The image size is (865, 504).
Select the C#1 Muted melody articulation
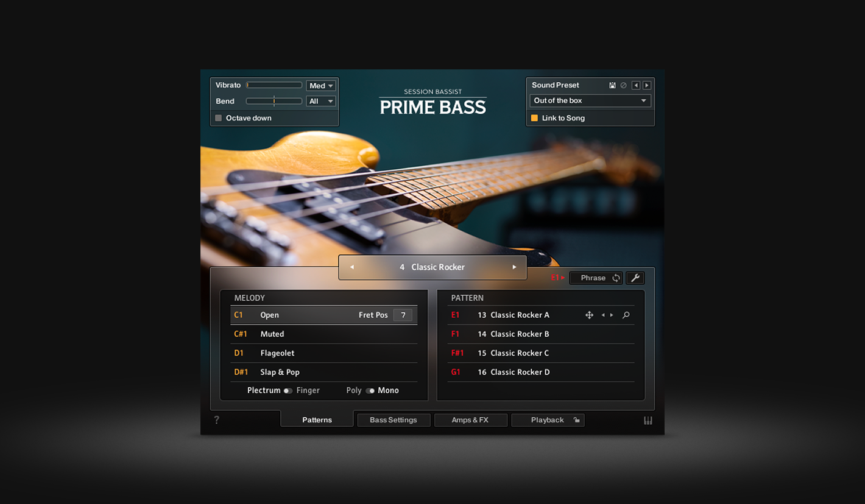coord(324,334)
